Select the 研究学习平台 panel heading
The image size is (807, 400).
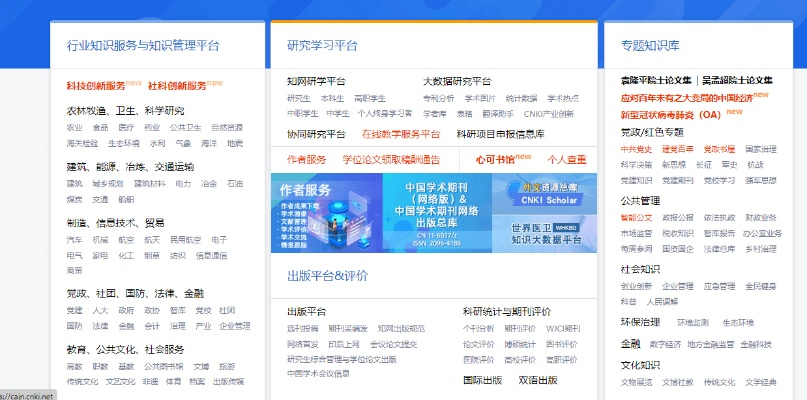(322, 45)
